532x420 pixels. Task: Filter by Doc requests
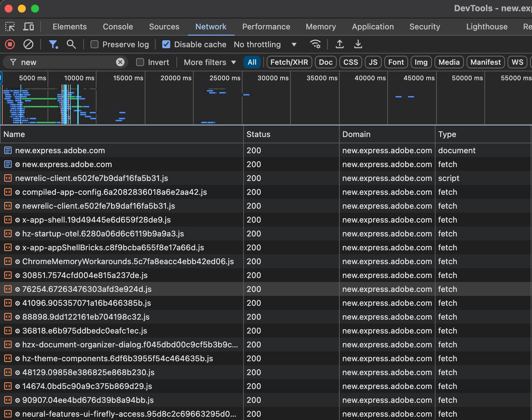tap(326, 62)
